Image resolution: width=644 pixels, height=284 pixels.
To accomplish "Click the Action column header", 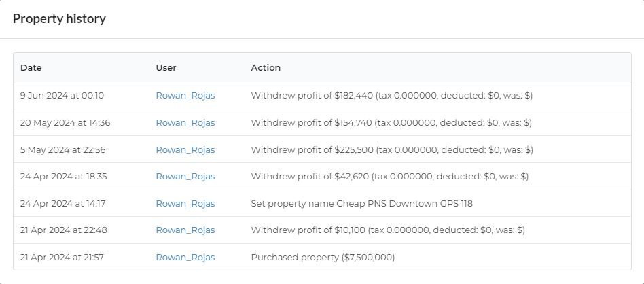I will pos(266,68).
